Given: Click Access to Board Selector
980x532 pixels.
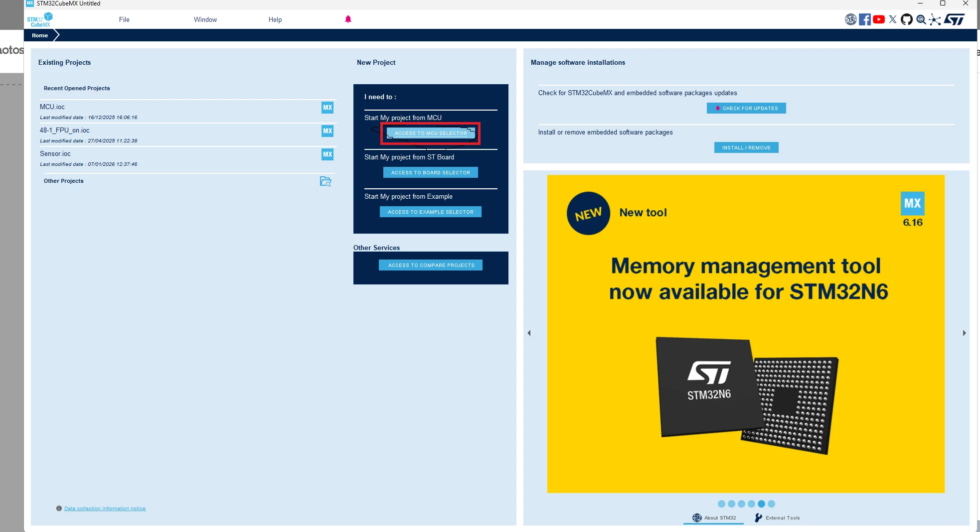Looking at the screenshot, I should click(431, 172).
